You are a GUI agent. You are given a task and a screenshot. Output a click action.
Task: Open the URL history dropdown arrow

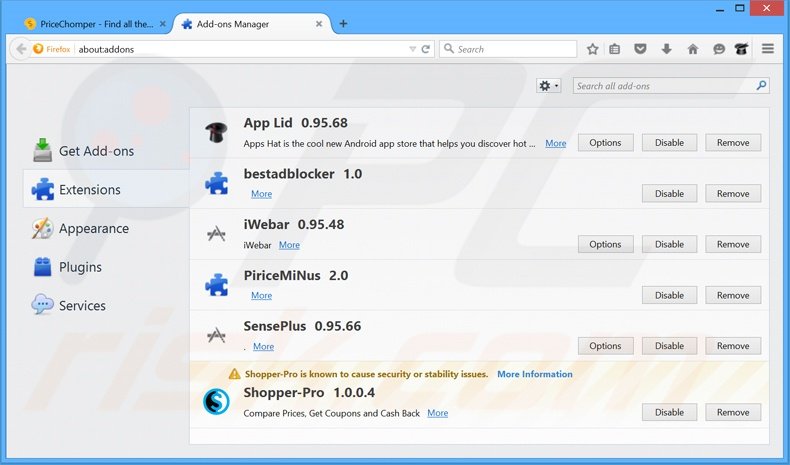pyautogui.click(x=413, y=49)
